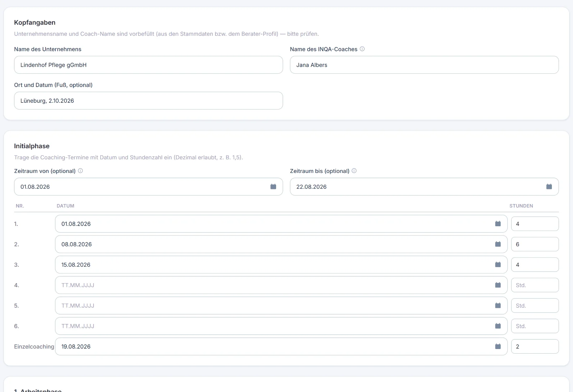Click the Kopfangaben section heading
Image resolution: width=573 pixels, height=392 pixels.
(x=35, y=23)
